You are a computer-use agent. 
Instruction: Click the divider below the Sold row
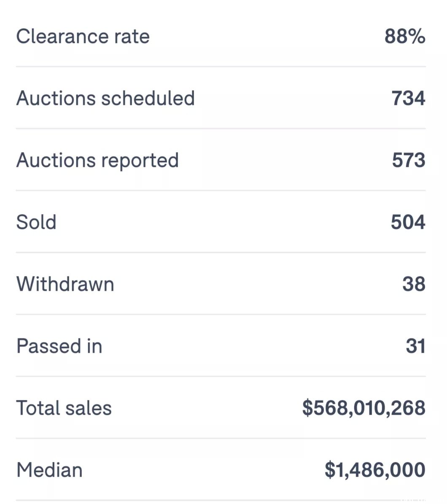pyautogui.click(x=221, y=252)
